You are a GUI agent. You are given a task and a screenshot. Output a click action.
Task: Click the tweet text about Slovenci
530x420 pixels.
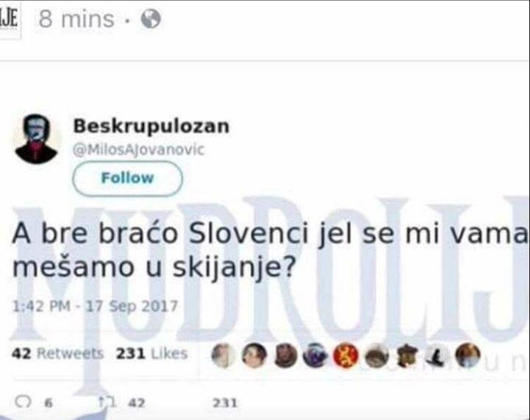(270, 251)
